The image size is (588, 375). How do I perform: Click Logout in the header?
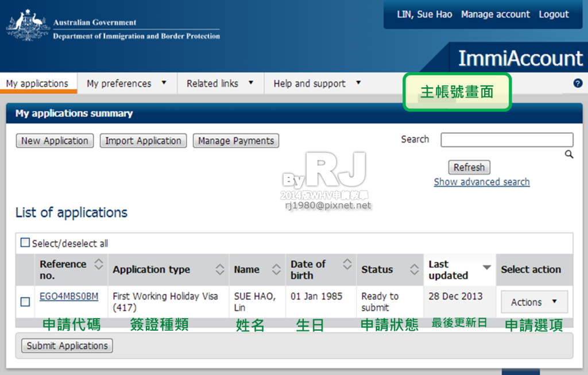click(x=554, y=14)
